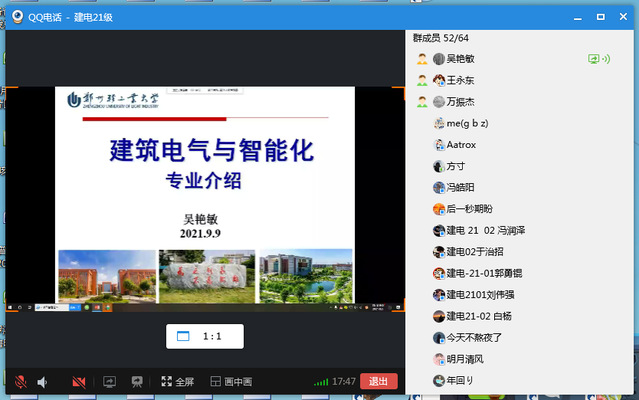Maximize the QQ call window
The image size is (639, 400).
[600, 17]
